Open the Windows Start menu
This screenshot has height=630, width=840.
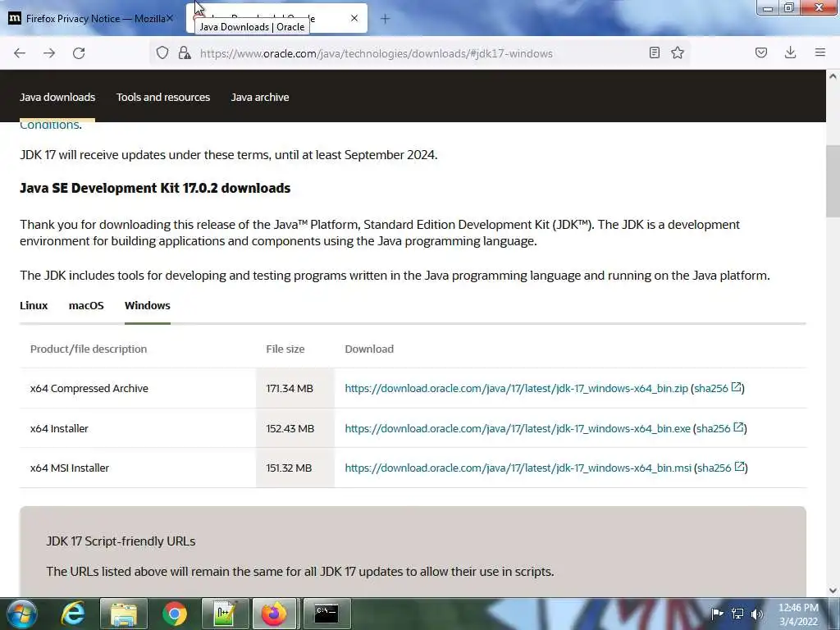coord(22,614)
